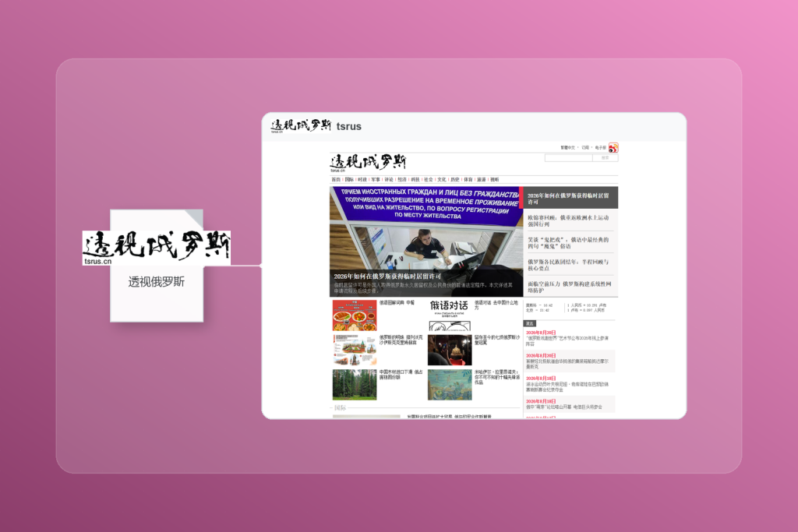The image size is (798, 532).
Task: Open the 俄语对话 cartoon thumbnail
Action: point(450,315)
